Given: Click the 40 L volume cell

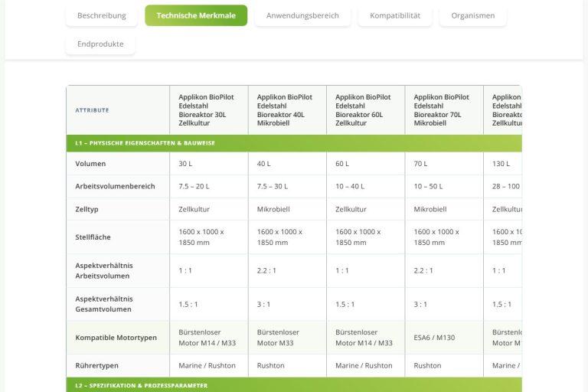Looking at the screenshot, I should click(x=287, y=164).
